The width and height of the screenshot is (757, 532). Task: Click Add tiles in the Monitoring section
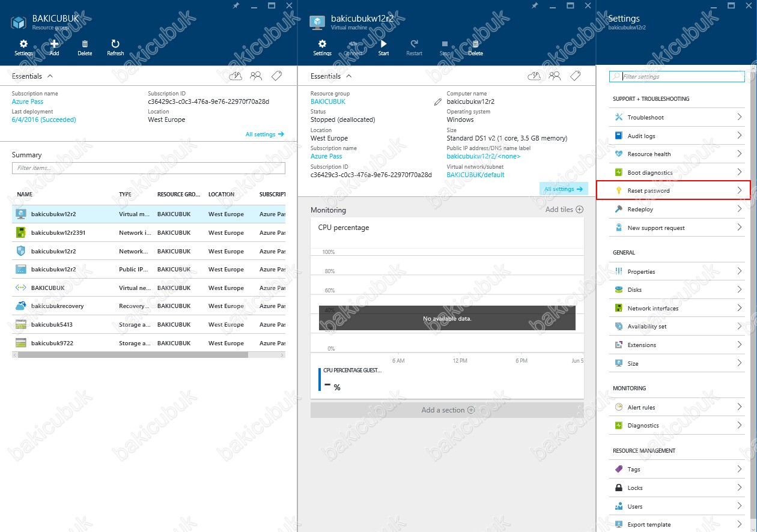(564, 210)
